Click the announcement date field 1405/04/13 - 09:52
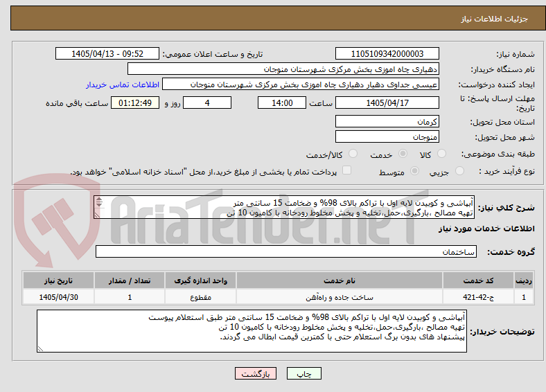 (x=107, y=53)
